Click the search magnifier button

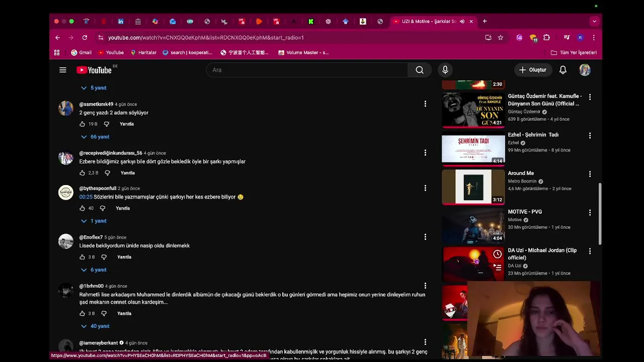click(420, 70)
